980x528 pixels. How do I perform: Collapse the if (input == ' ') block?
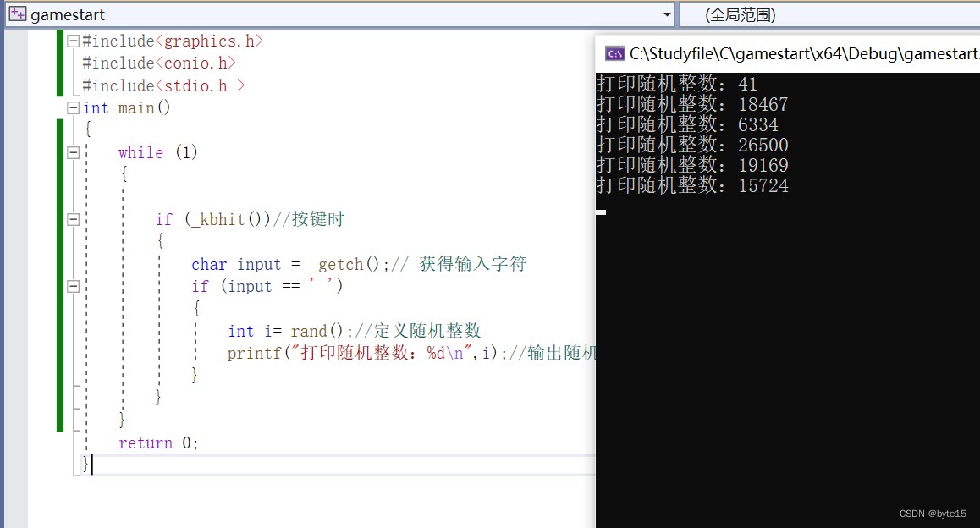point(73,286)
